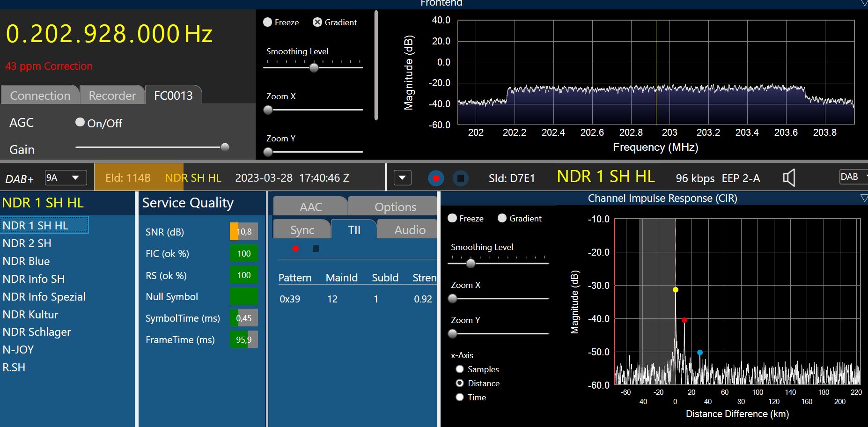This screenshot has width=868, height=427.
Task: Select N-JOY station in the list
Action: (18, 350)
